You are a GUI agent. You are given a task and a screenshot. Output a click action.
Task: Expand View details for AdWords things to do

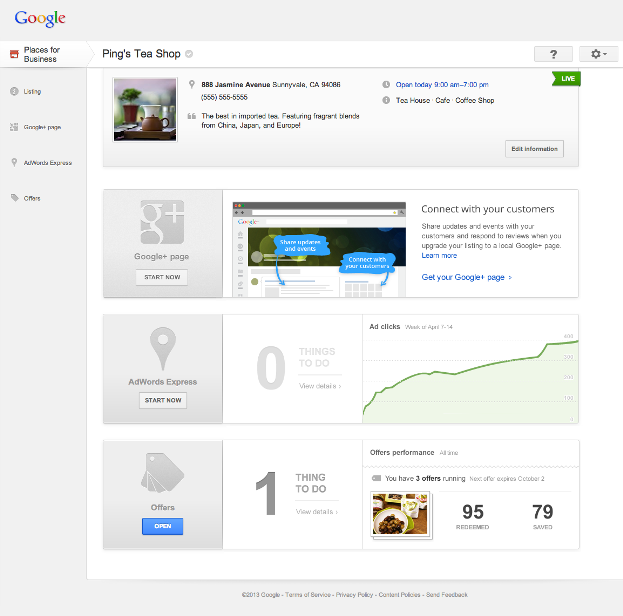[319, 386]
